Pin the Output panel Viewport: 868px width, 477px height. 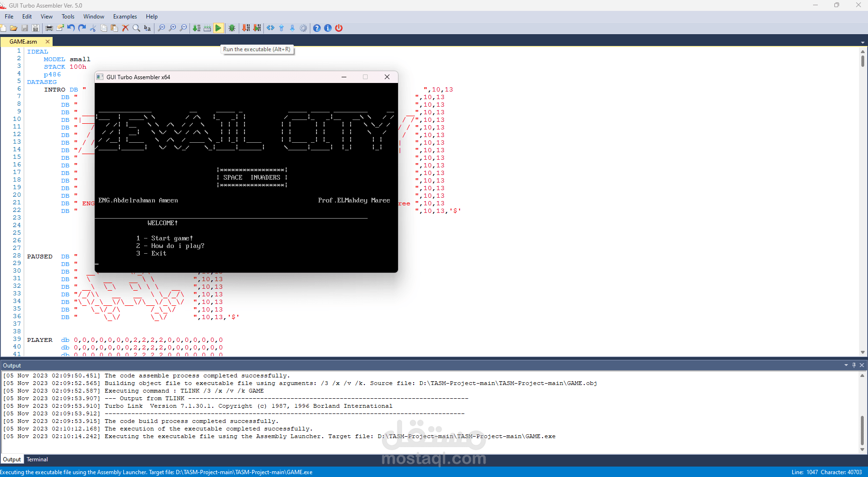click(x=854, y=365)
